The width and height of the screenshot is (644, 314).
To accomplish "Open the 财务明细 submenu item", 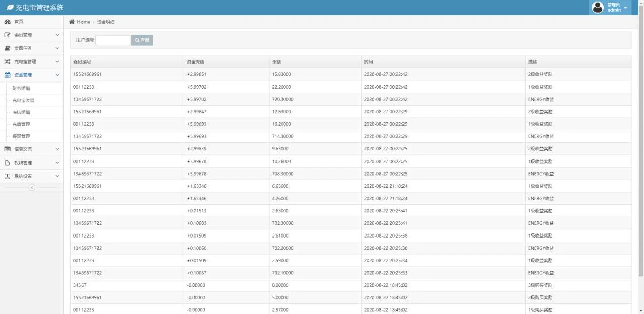I will (x=21, y=88).
